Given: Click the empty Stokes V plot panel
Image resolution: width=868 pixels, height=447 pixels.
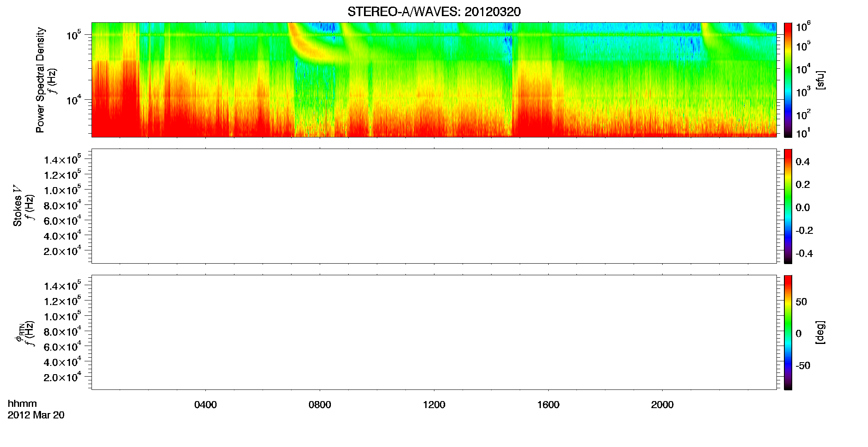Looking at the screenshot, I should [434, 206].
